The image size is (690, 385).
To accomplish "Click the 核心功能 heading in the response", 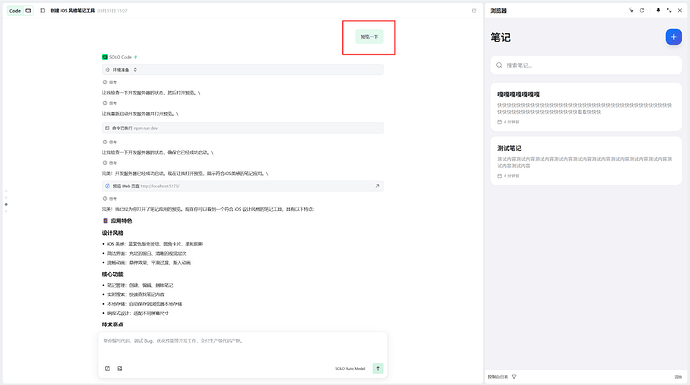I will pyautogui.click(x=113, y=274).
